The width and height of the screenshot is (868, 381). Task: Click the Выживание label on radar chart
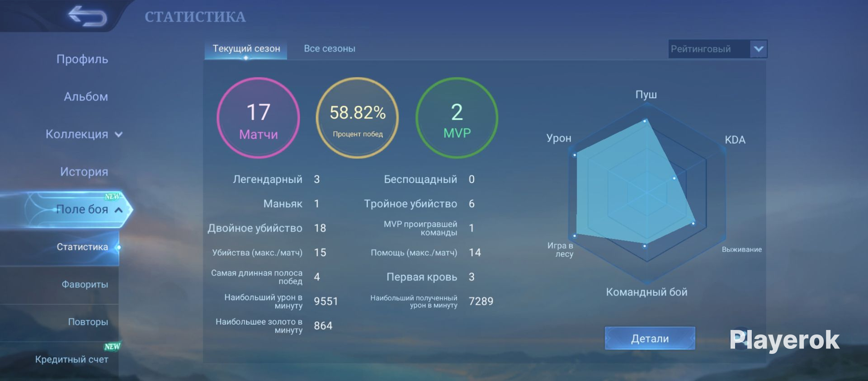(x=742, y=249)
